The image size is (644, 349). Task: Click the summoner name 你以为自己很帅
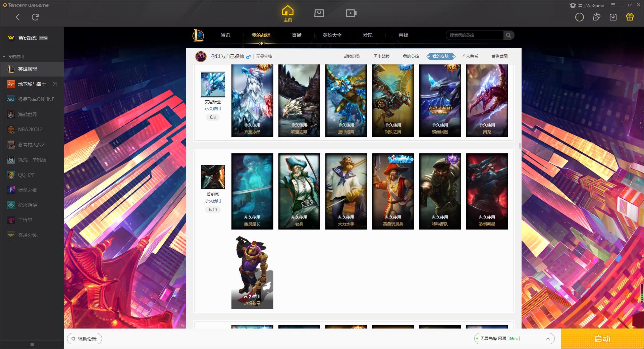227,56
